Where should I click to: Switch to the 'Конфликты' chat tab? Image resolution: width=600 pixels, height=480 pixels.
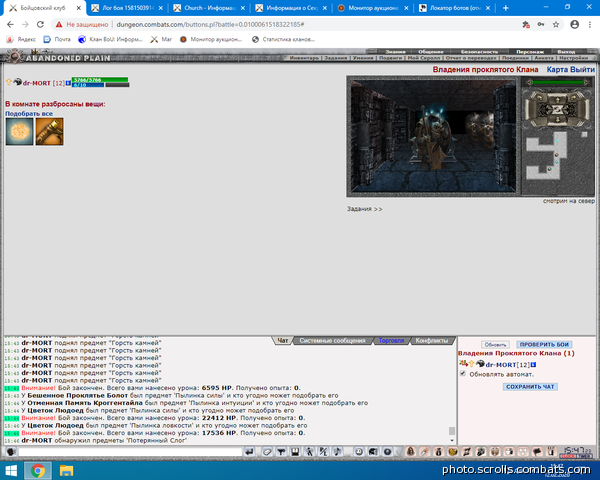(432, 340)
